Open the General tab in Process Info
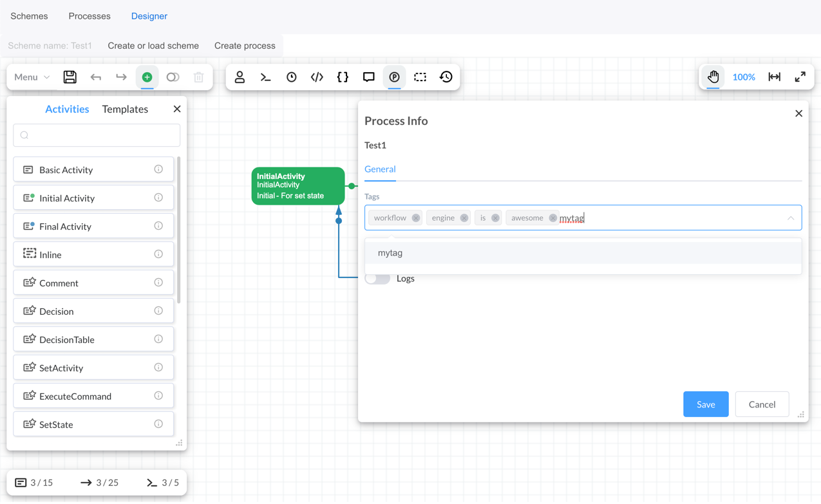 point(380,169)
